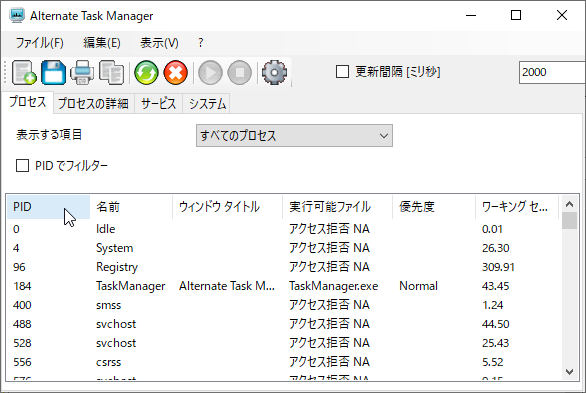Sort by the ウィンドウ タイトル column header
This screenshot has height=393, width=586.
tap(228, 207)
